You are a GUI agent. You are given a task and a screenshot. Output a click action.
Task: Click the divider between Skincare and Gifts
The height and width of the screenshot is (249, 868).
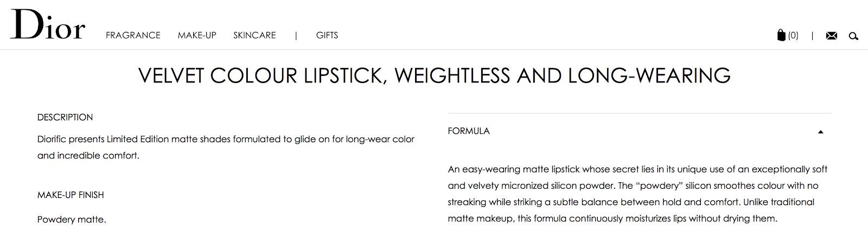(296, 35)
